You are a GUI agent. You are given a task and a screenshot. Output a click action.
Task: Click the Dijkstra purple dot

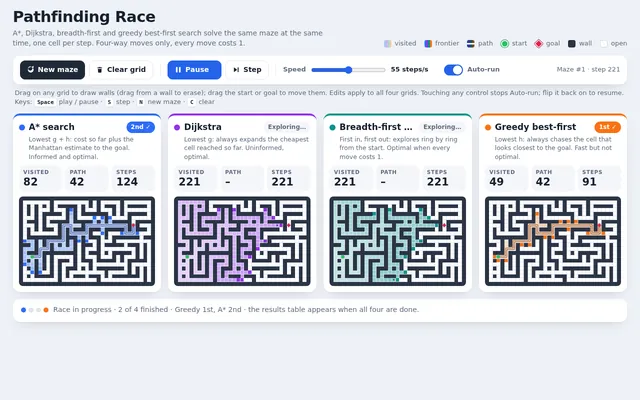click(x=177, y=127)
